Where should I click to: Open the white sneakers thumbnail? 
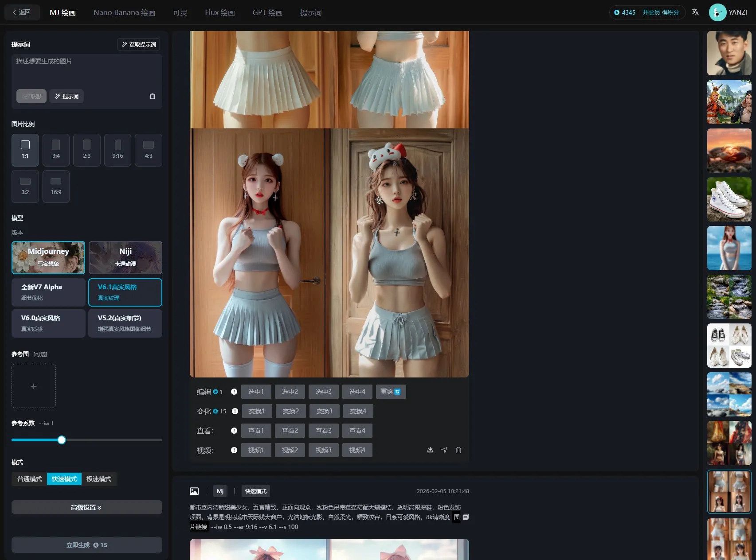point(729,199)
